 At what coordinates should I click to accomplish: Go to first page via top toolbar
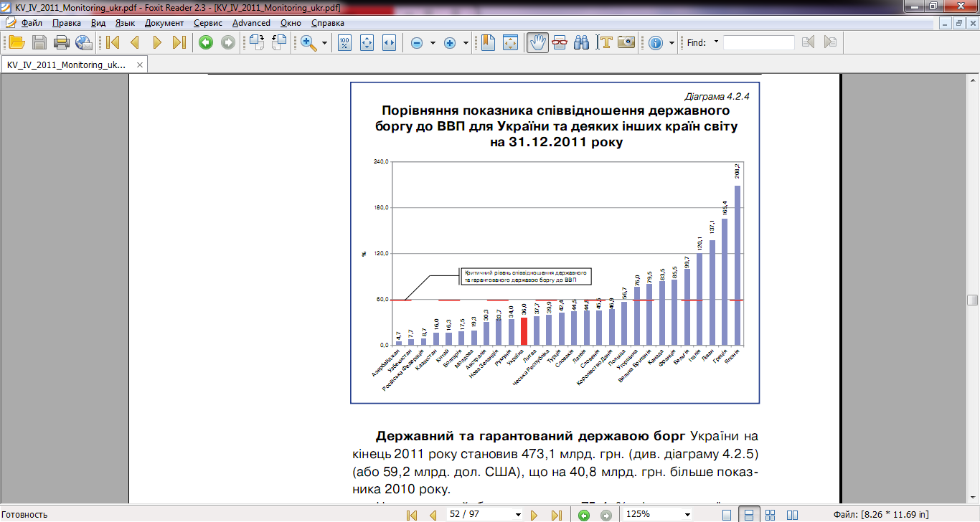pyautogui.click(x=112, y=42)
